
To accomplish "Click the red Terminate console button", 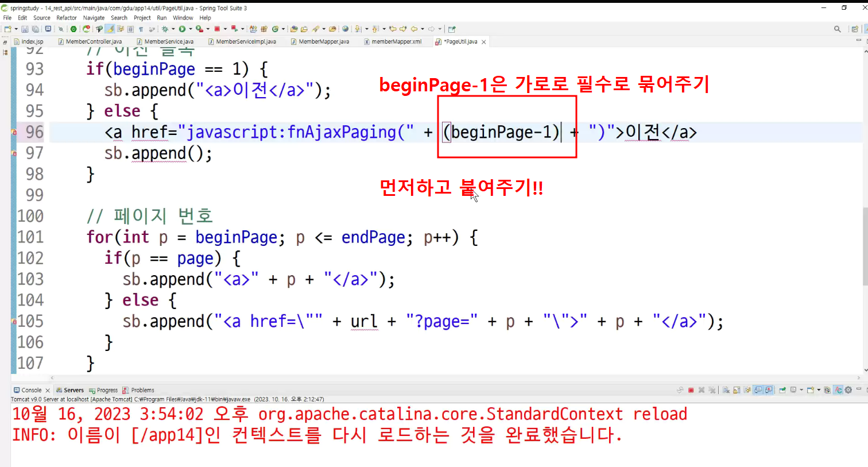I will (691, 390).
